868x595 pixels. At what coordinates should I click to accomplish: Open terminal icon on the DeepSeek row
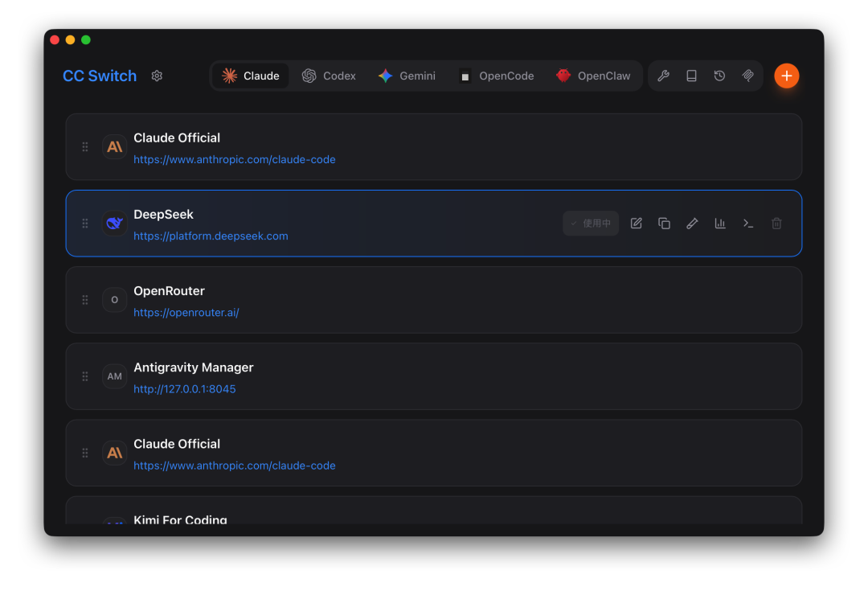[748, 224]
